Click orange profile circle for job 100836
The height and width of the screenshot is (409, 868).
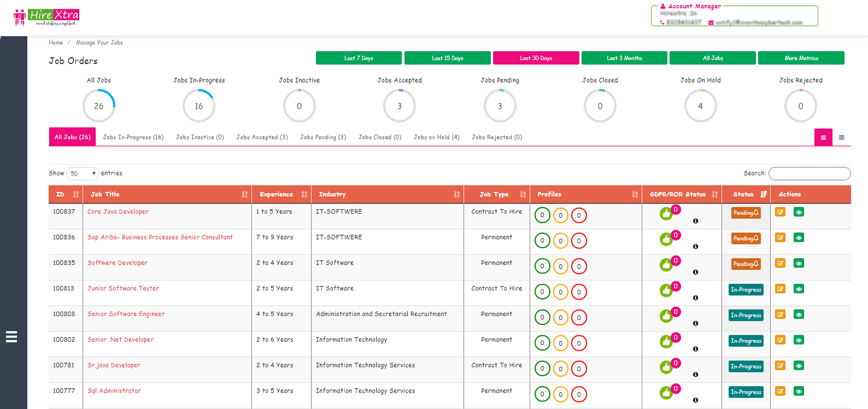pyautogui.click(x=561, y=241)
